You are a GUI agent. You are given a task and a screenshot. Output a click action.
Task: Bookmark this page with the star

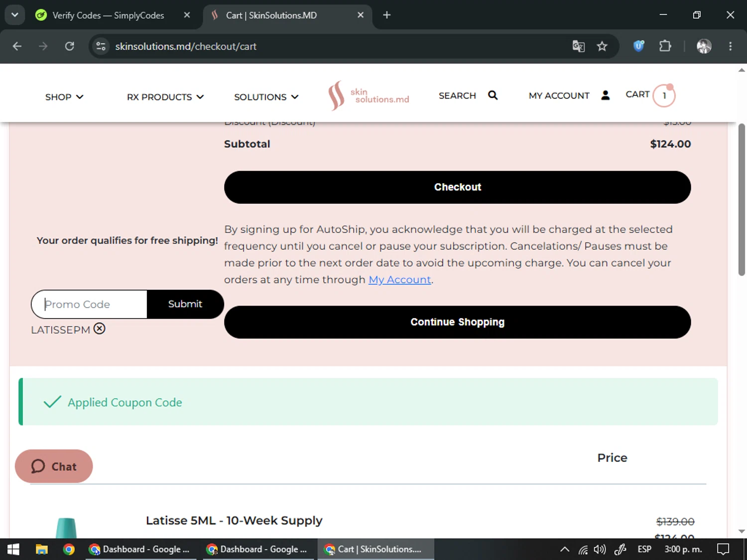pos(602,46)
